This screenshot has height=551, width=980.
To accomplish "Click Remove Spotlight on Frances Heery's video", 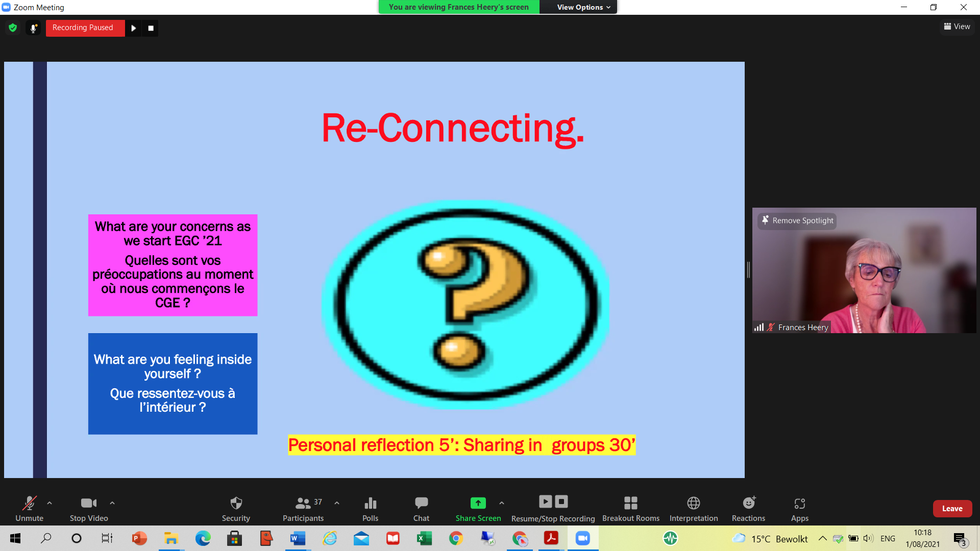I will [x=797, y=220].
